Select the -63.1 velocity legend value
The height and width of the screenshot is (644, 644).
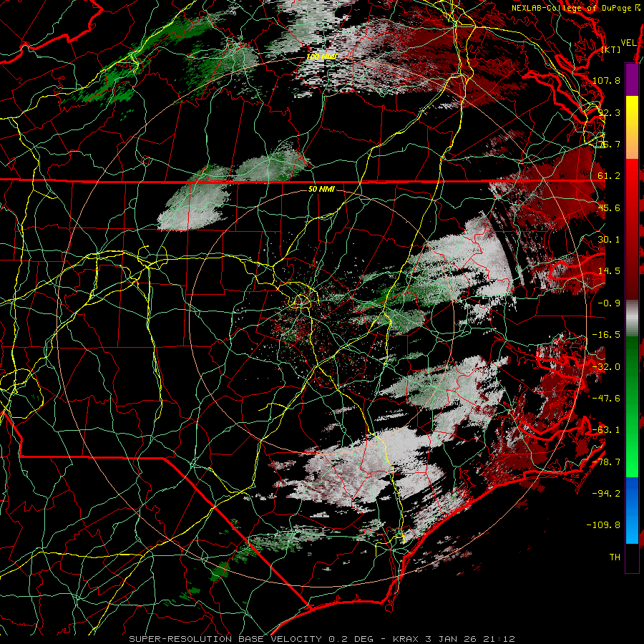(x=606, y=430)
